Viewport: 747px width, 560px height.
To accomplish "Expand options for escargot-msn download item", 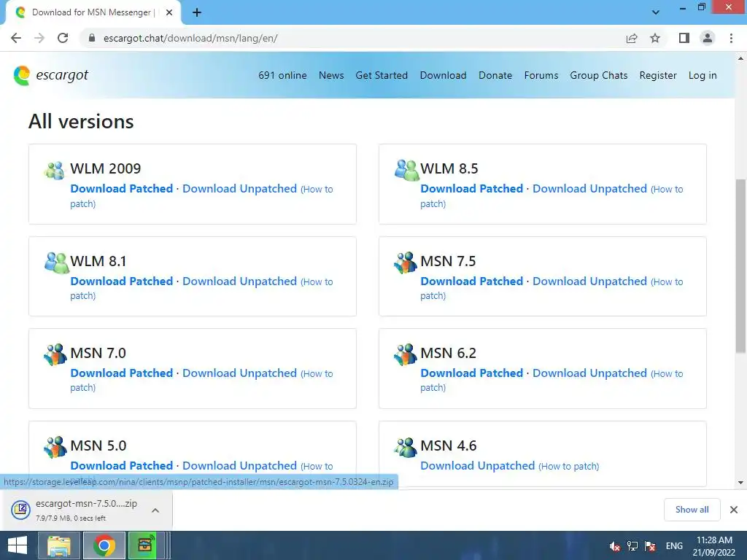I will [155, 510].
